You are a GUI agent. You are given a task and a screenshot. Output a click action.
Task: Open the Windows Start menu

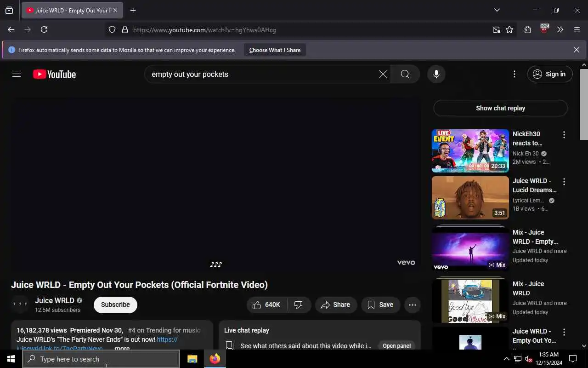[x=11, y=359]
